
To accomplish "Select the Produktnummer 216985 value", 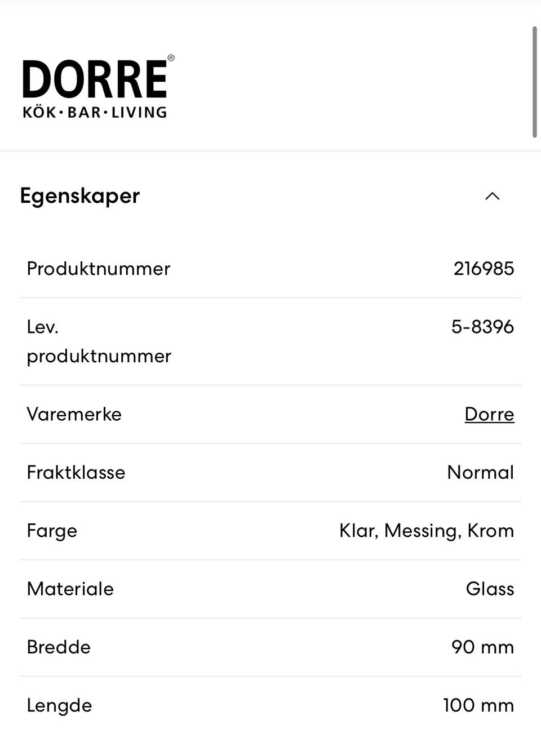I will point(484,268).
